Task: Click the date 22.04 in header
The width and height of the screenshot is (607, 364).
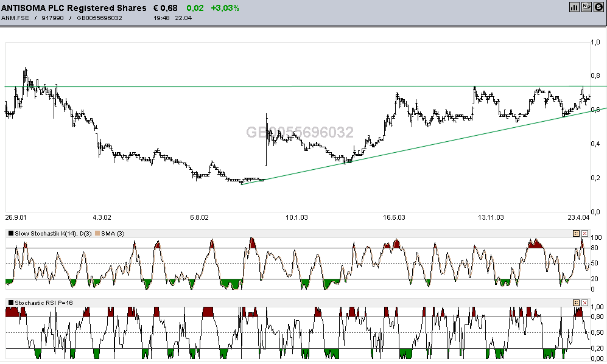Action: [183, 18]
